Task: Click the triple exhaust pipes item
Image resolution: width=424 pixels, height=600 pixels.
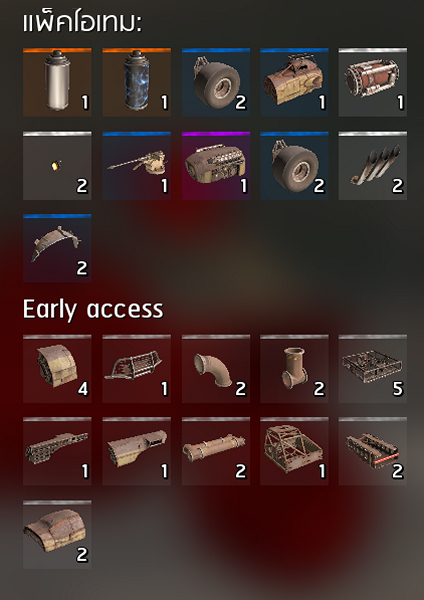Action: [x=373, y=166]
